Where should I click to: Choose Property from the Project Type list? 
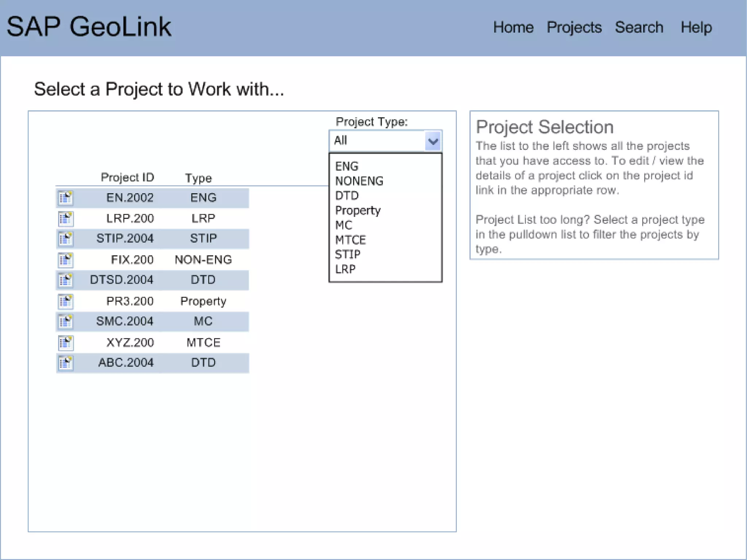[x=358, y=211]
